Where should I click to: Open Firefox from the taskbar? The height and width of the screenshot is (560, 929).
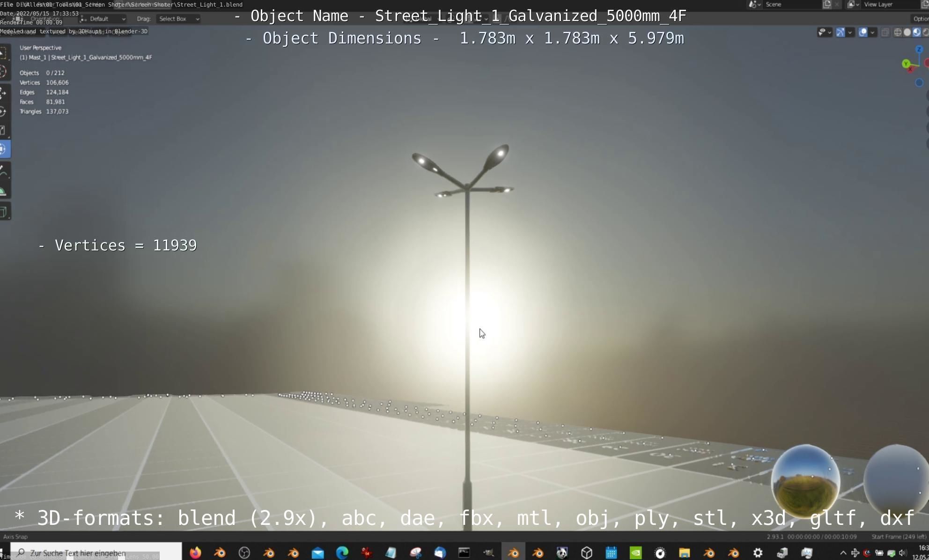[195, 553]
